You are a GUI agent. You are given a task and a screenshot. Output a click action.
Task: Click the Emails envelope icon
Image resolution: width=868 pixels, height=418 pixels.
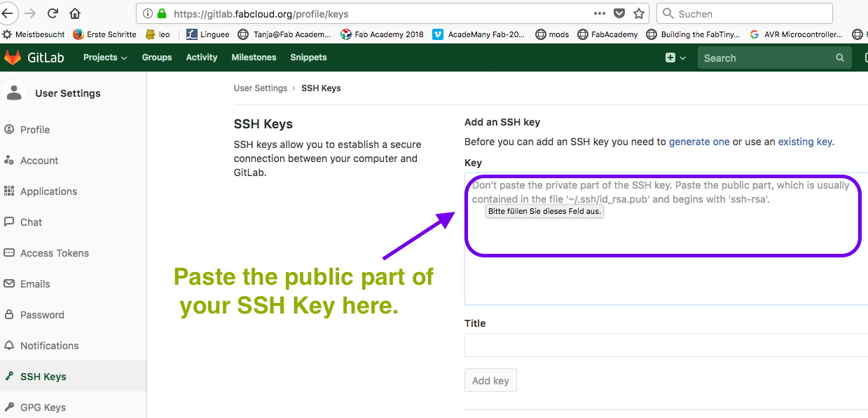(x=9, y=283)
